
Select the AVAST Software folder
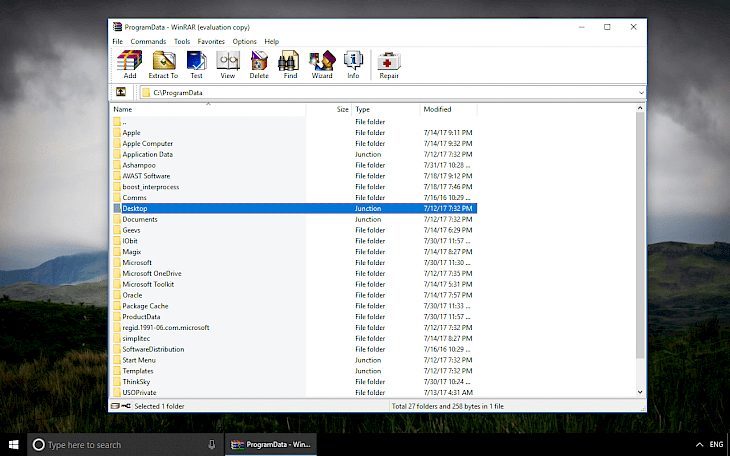[294, 176]
